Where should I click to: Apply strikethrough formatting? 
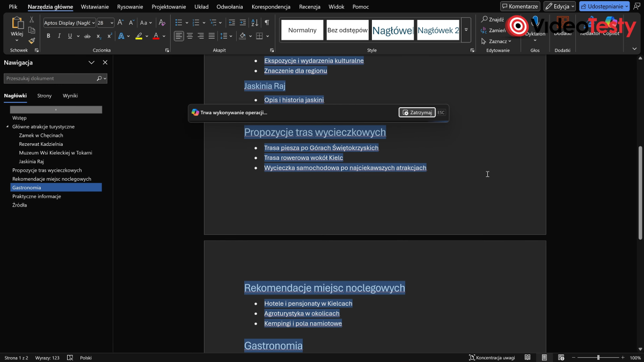(87, 36)
